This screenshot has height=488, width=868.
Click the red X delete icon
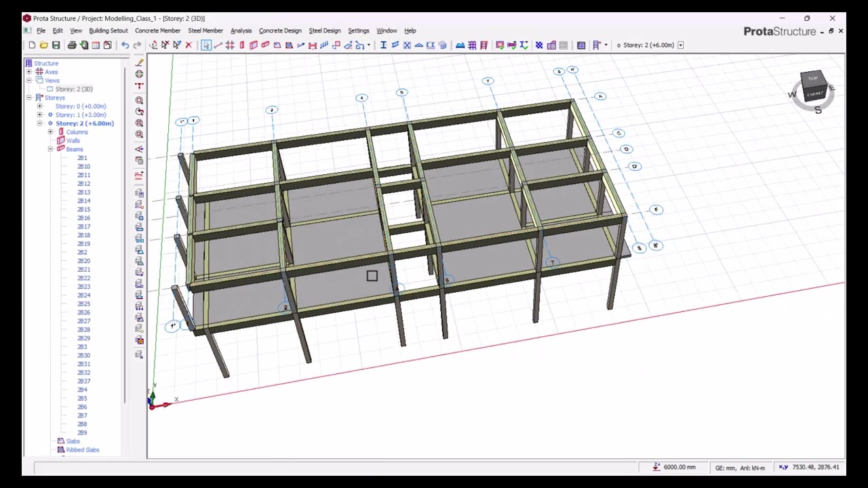pos(189,45)
